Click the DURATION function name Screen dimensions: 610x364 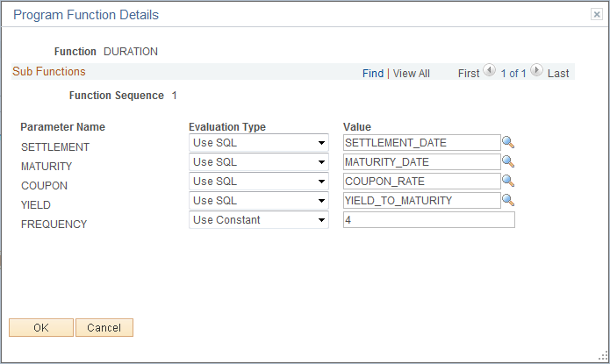pos(131,52)
